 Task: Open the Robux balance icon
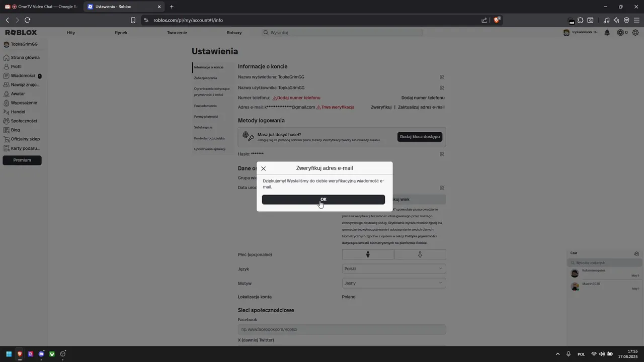[620, 33]
